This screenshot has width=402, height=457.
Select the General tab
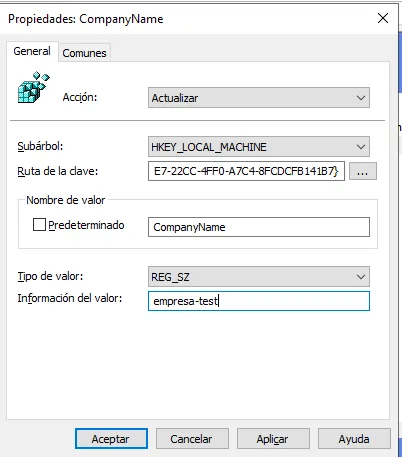[x=32, y=51]
